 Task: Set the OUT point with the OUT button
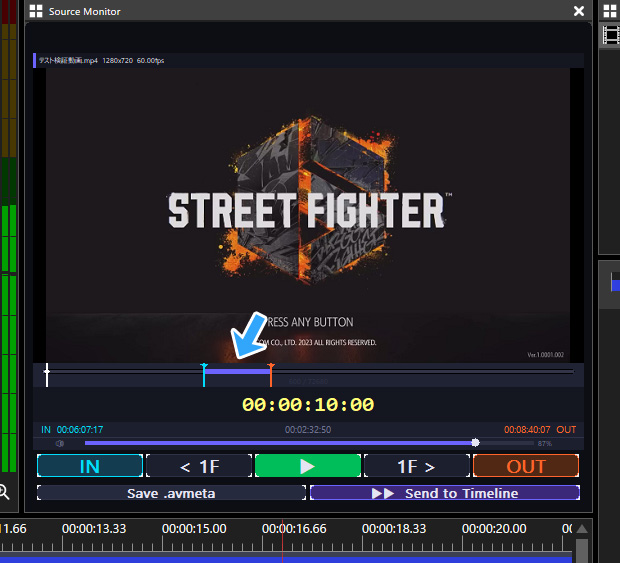526,466
